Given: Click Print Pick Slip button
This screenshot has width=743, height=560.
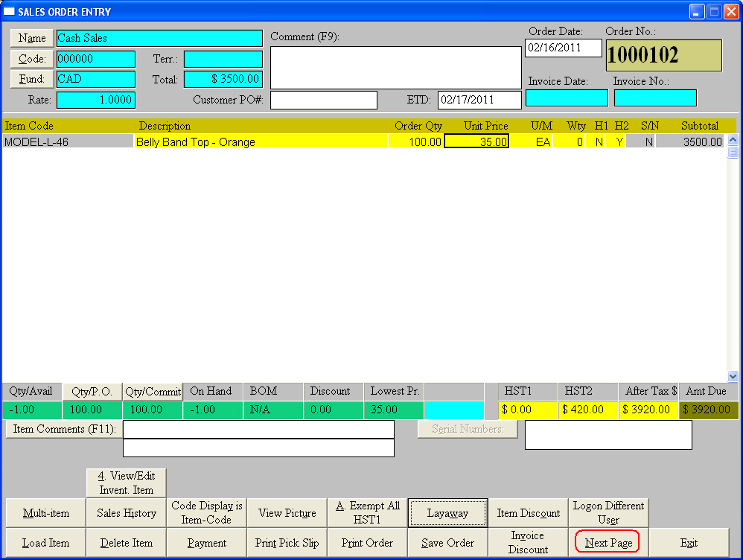Looking at the screenshot, I should (x=287, y=543).
